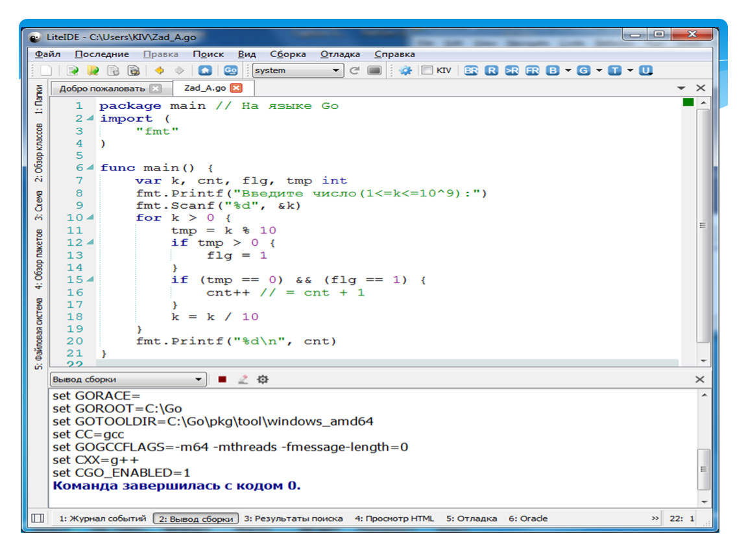746x560 pixels.
Task: Collapse the import block at line 2
Action: click(x=90, y=119)
